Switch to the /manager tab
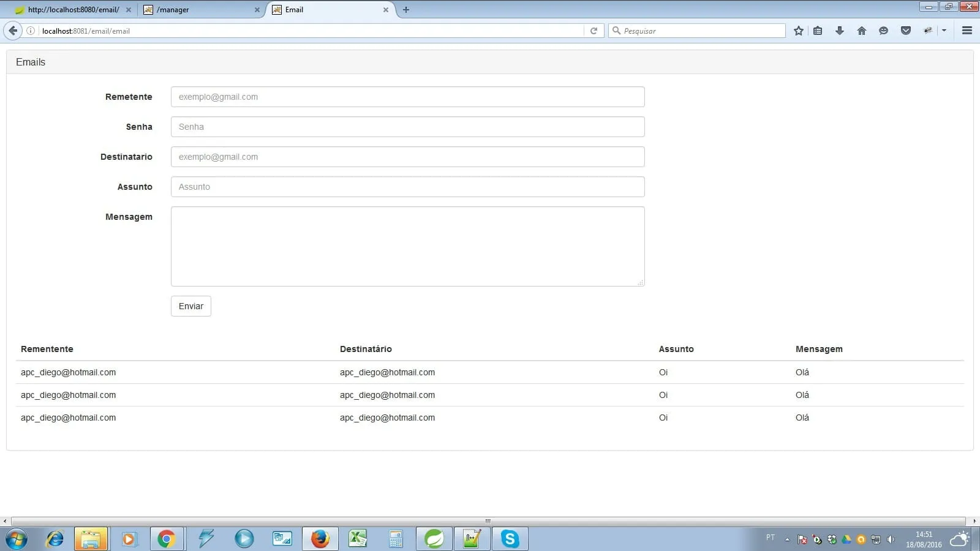The width and height of the screenshot is (980, 551). click(199, 10)
